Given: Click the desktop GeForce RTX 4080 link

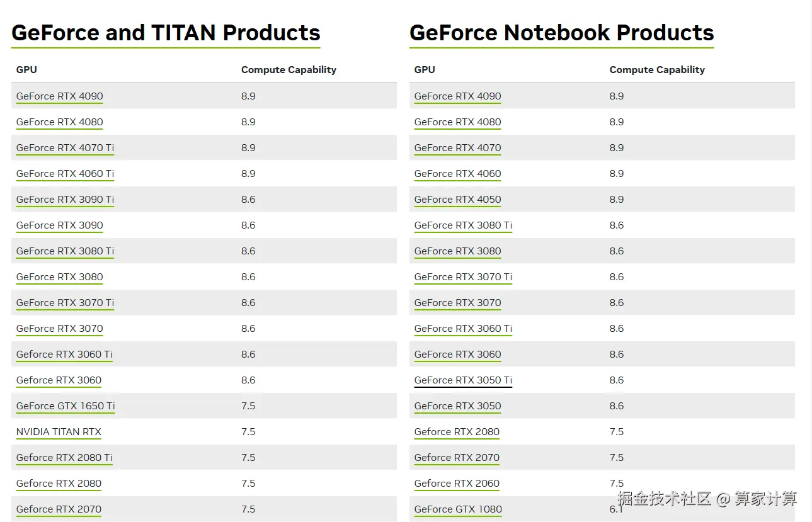Looking at the screenshot, I should [x=59, y=122].
